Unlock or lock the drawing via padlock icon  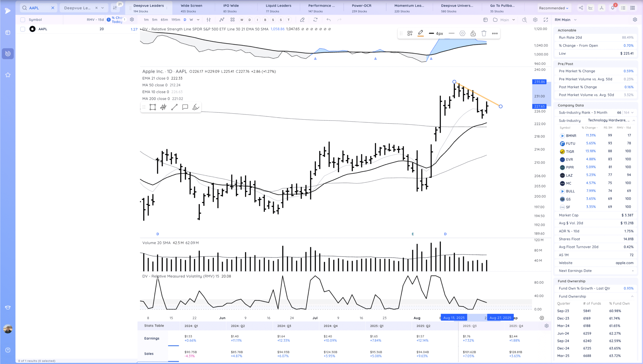click(x=473, y=33)
